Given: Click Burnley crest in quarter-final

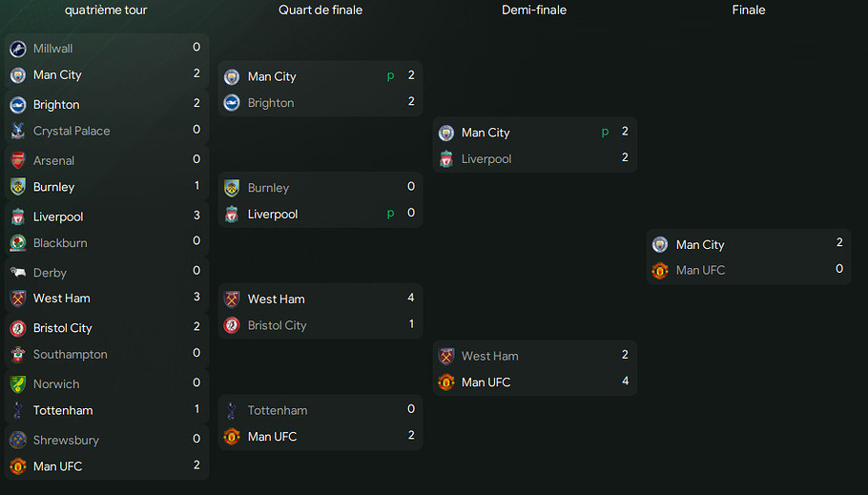Looking at the screenshot, I should pos(232,188).
